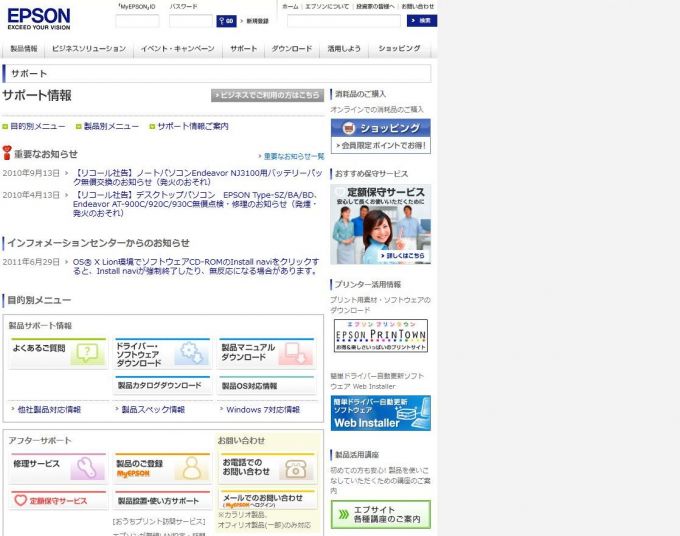This screenshot has width=680, height=536.
Task: Open the お問い合わせ header link
Action: pyautogui.click(x=417, y=7)
